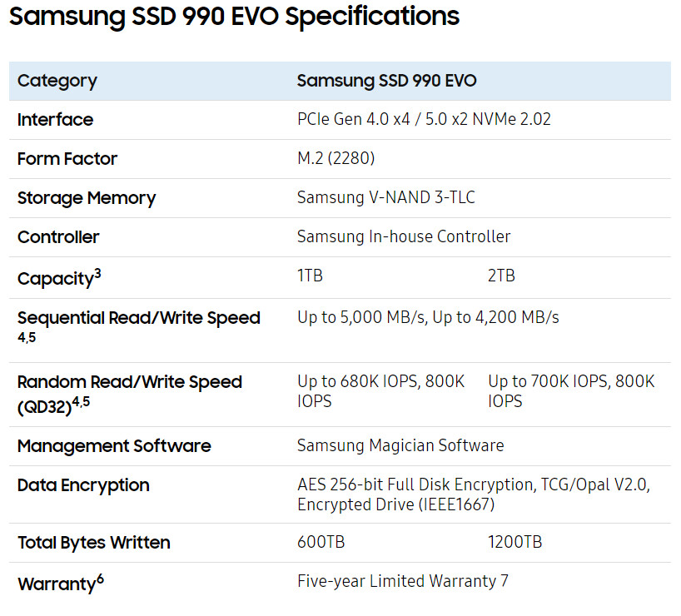681x616 pixels.
Task: Select the 2TB capacity cell
Action: (501, 276)
